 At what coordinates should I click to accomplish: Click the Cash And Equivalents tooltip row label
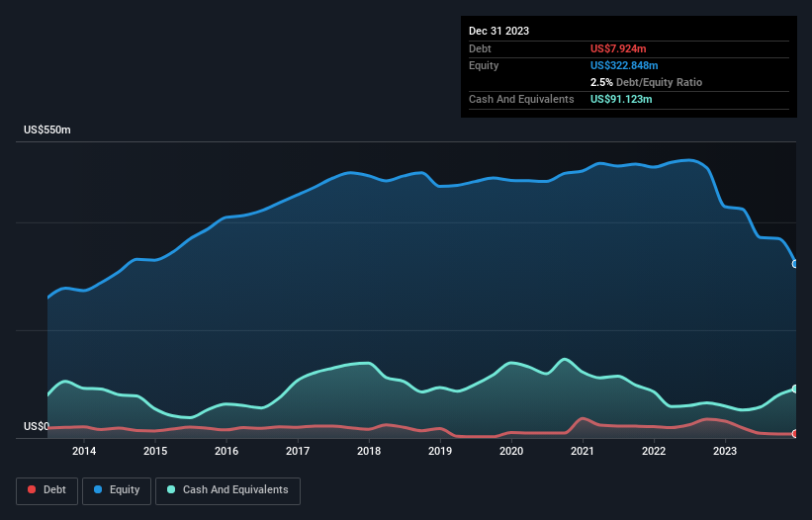pyautogui.click(x=521, y=99)
